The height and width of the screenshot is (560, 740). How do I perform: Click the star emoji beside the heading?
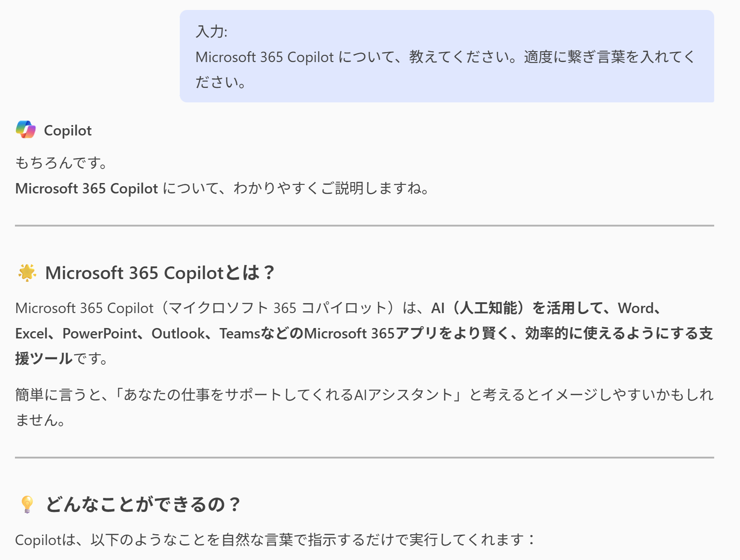click(x=27, y=273)
